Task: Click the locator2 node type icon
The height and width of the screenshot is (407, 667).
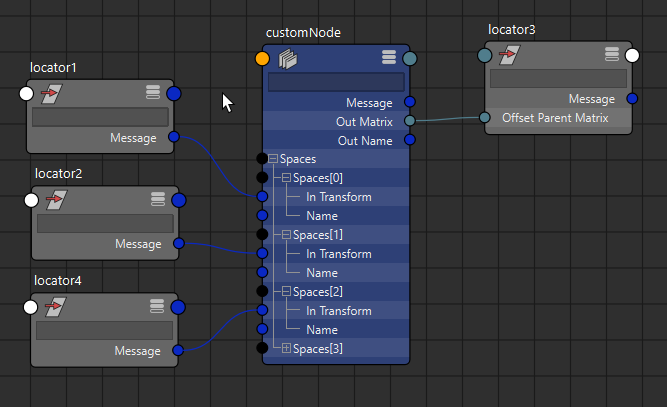Action: pyautogui.click(x=56, y=200)
